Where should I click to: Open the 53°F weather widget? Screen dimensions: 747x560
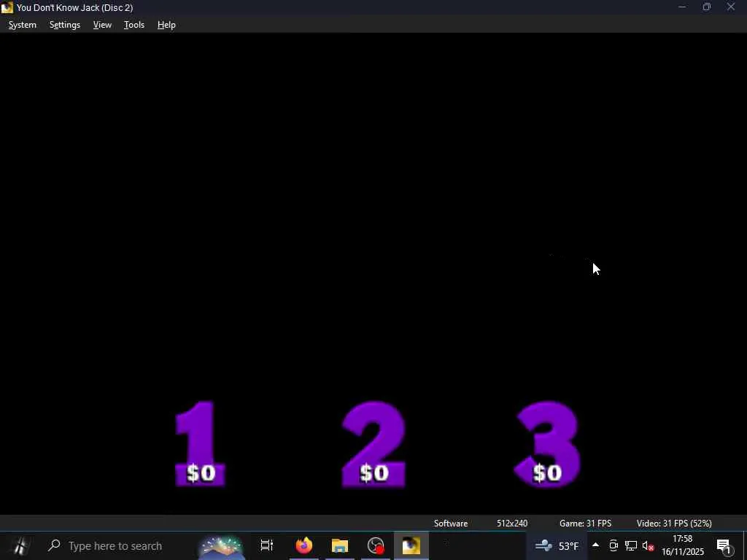point(557,545)
